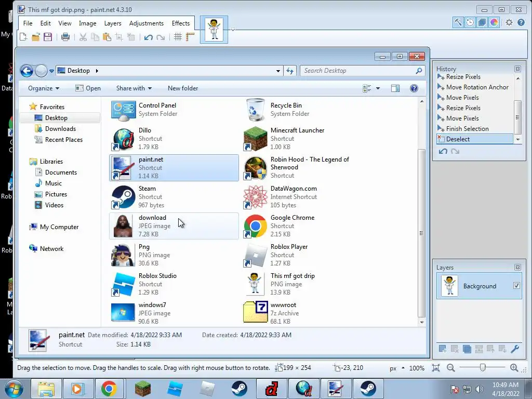Click the New file icon in paint.net toolbar
The image size is (532, 399).
pos(23,37)
